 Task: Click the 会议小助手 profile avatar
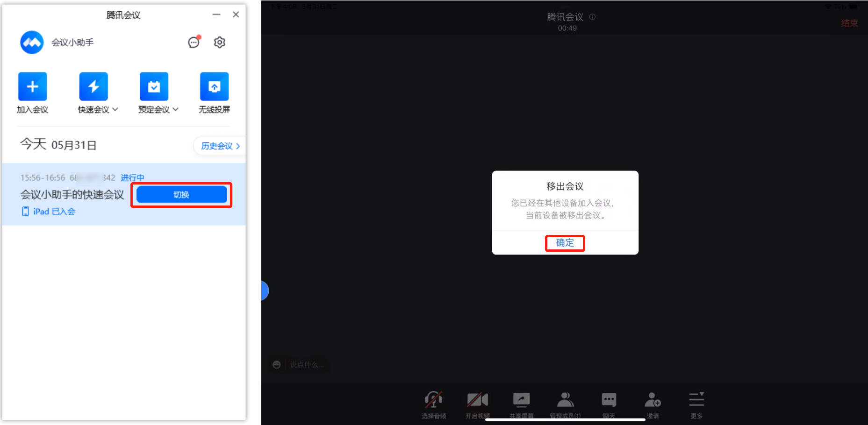point(32,42)
